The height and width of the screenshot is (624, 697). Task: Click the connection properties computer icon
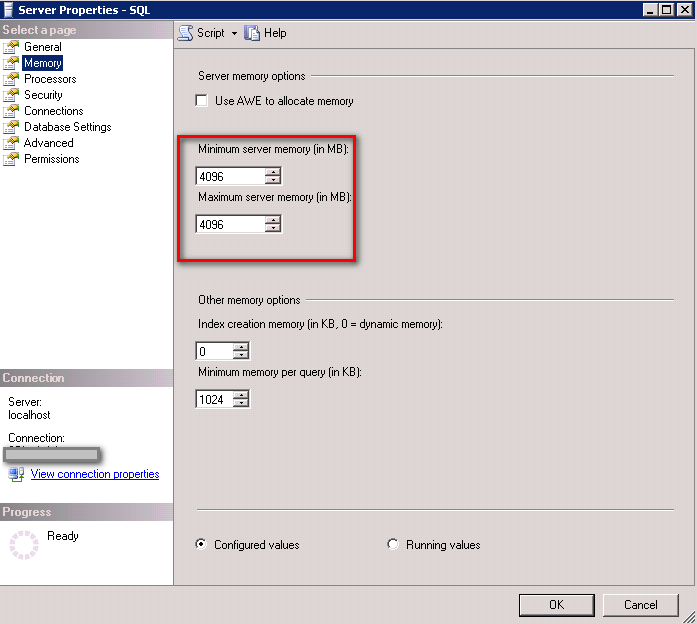pyautogui.click(x=16, y=474)
